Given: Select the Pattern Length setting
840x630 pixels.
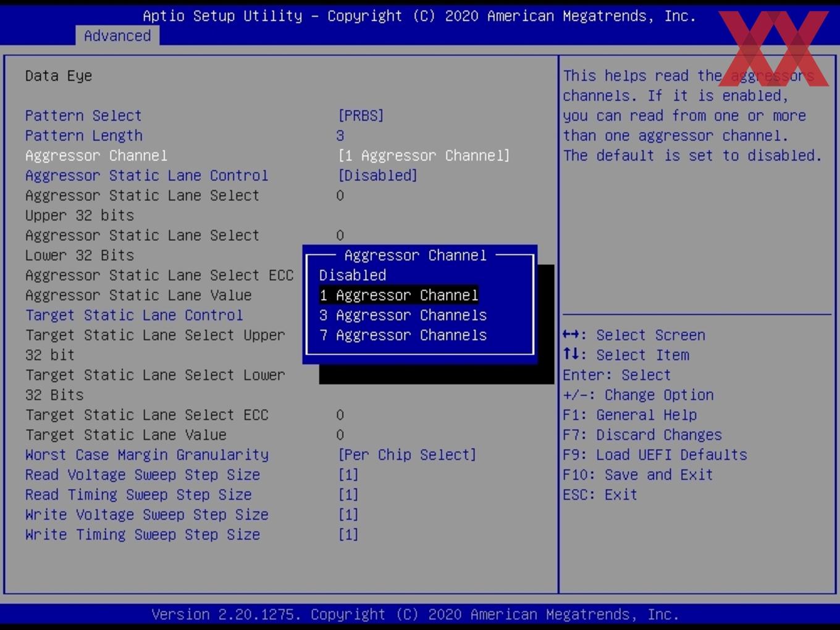Looking at the screenshot, I should pos(83,136).
